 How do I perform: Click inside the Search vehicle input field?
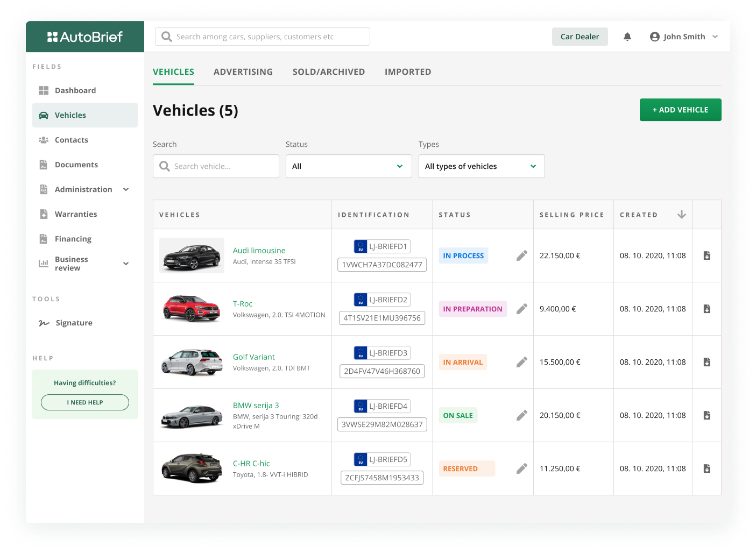click(215, 166)
